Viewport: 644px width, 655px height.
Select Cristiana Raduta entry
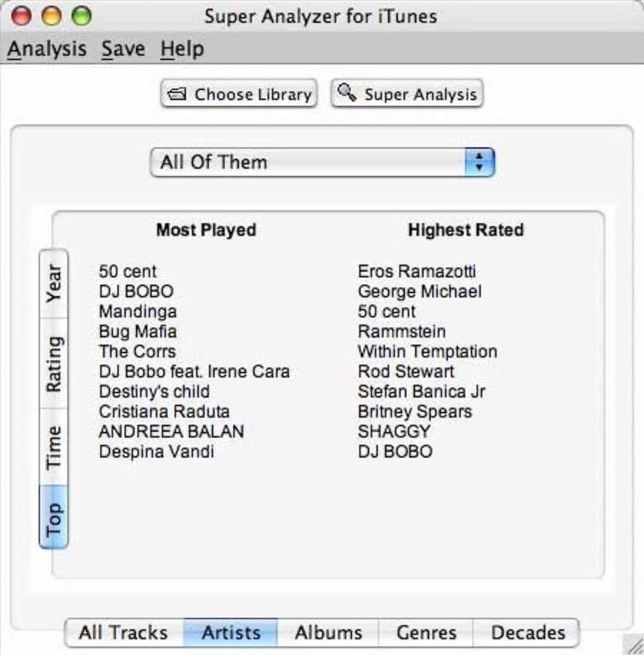(x=164, y=412)
